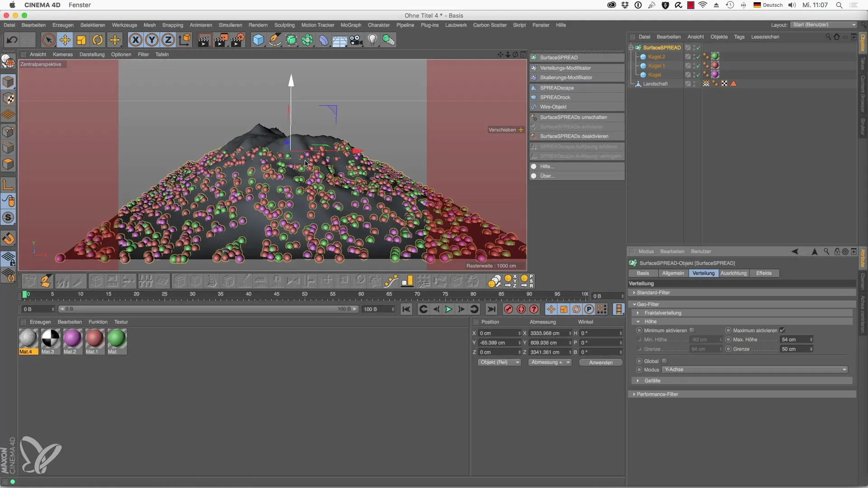
Task: Render the active view
Action: [x=204, y=40]
